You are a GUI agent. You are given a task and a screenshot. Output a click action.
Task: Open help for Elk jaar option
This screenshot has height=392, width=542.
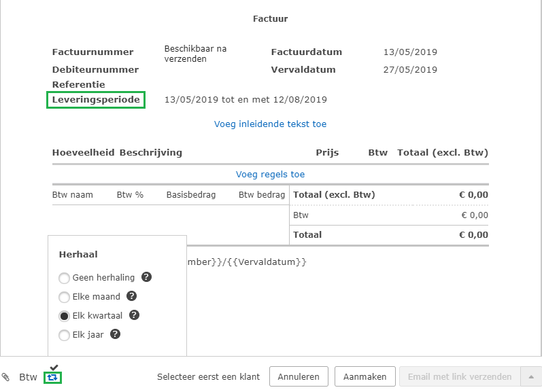point(116,334)
